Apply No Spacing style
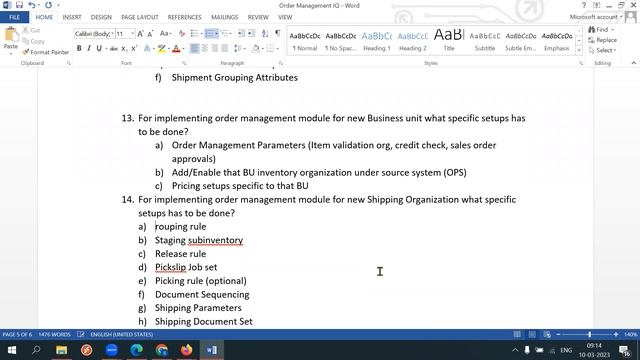Screen dimensions: 640x360 [341, 41]
